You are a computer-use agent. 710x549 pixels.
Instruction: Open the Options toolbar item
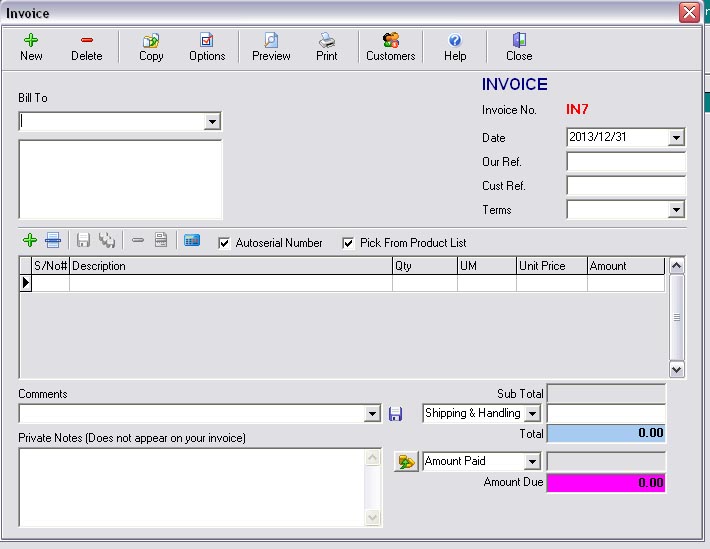[x=207, y=47]
